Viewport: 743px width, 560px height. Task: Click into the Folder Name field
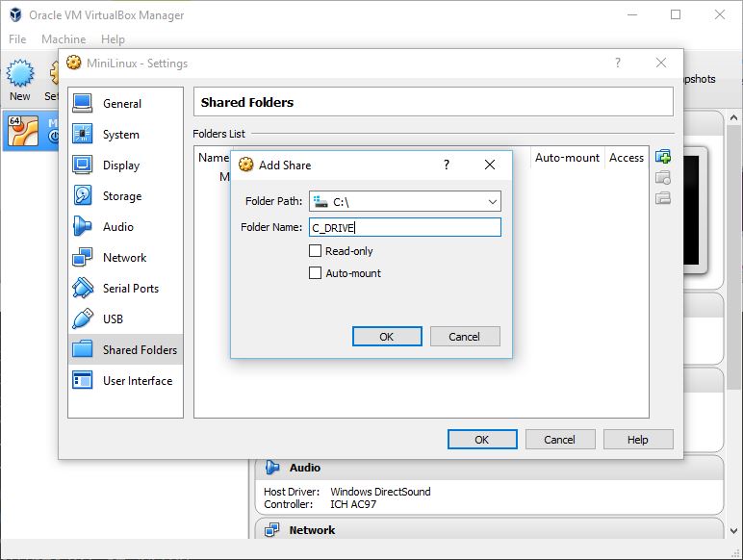[x=404, y=227]
